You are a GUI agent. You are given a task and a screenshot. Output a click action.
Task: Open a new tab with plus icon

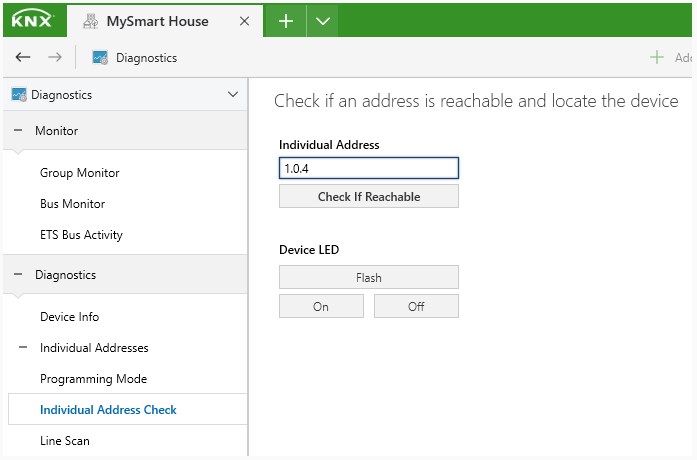pos(285,21)
